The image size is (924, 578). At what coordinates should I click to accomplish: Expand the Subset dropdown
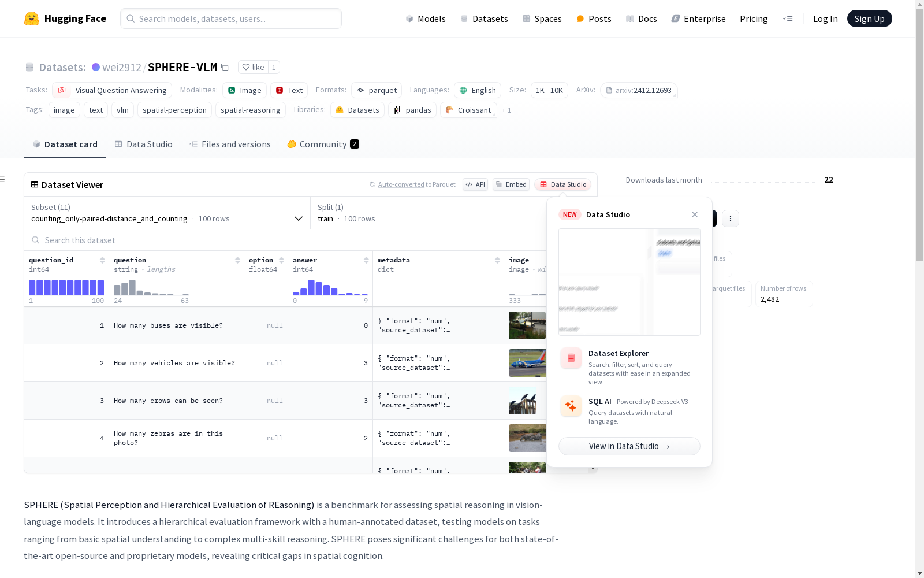tap(167, 213)
